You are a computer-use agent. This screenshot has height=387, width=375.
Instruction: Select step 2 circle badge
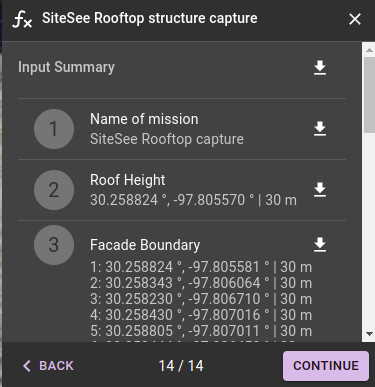(x=54, y=190)
